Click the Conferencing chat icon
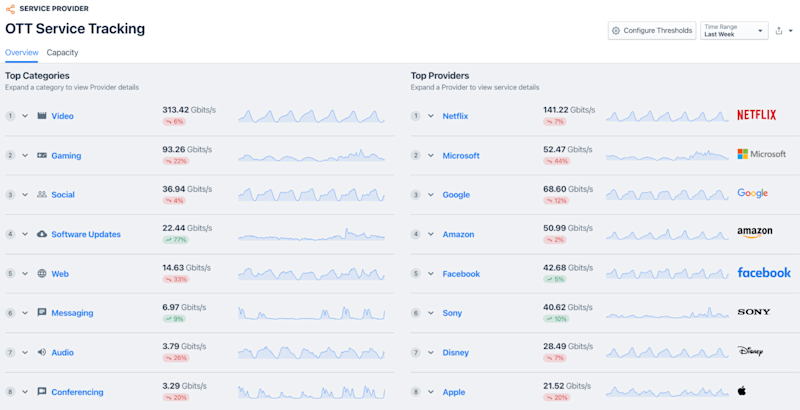 pos(42,392)
